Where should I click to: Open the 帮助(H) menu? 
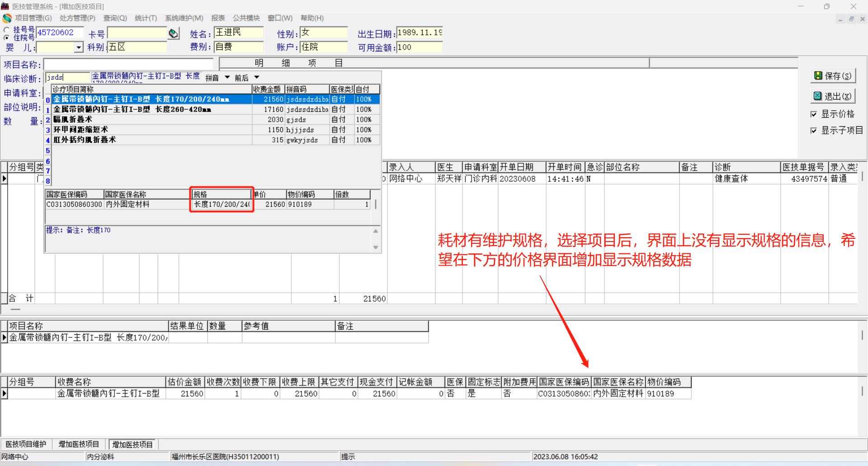tap(312, 18)
